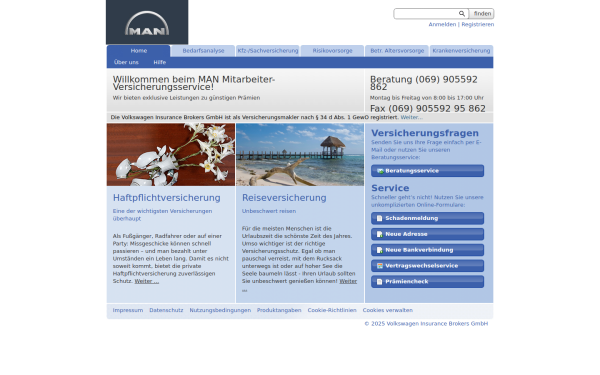The height and width of the screenshot is (375, 600).
Task: Click the Registrieren link
Action: tap(478, 24)
